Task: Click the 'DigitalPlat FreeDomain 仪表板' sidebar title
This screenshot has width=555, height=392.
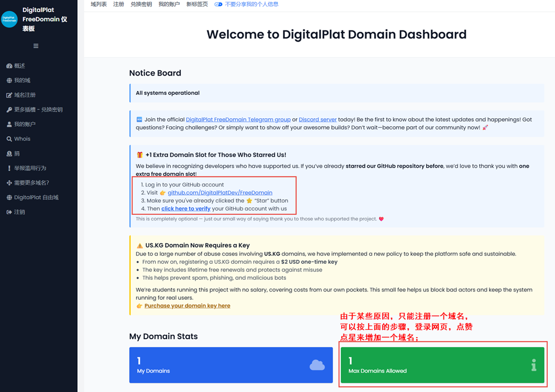Action: click(45, 19)
